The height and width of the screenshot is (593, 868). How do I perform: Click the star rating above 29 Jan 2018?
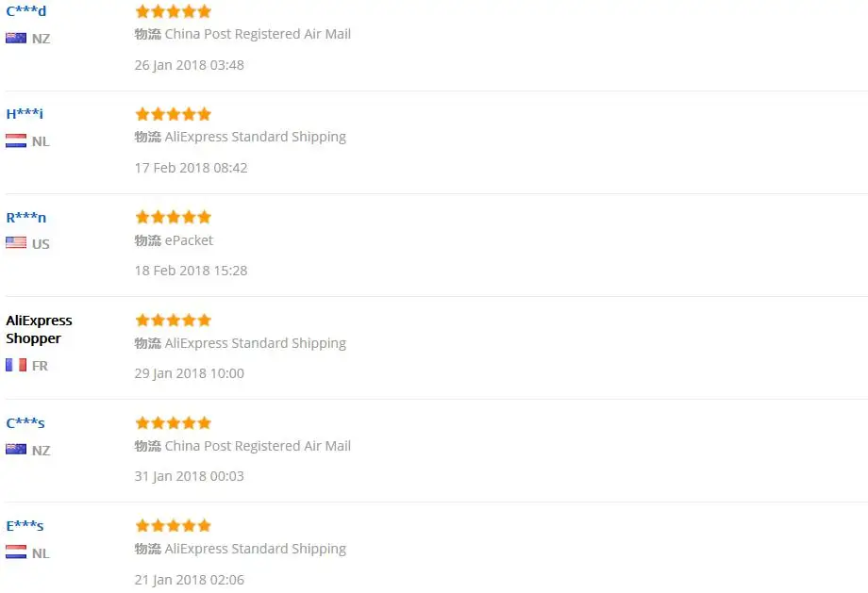click(x=174, y=321)
